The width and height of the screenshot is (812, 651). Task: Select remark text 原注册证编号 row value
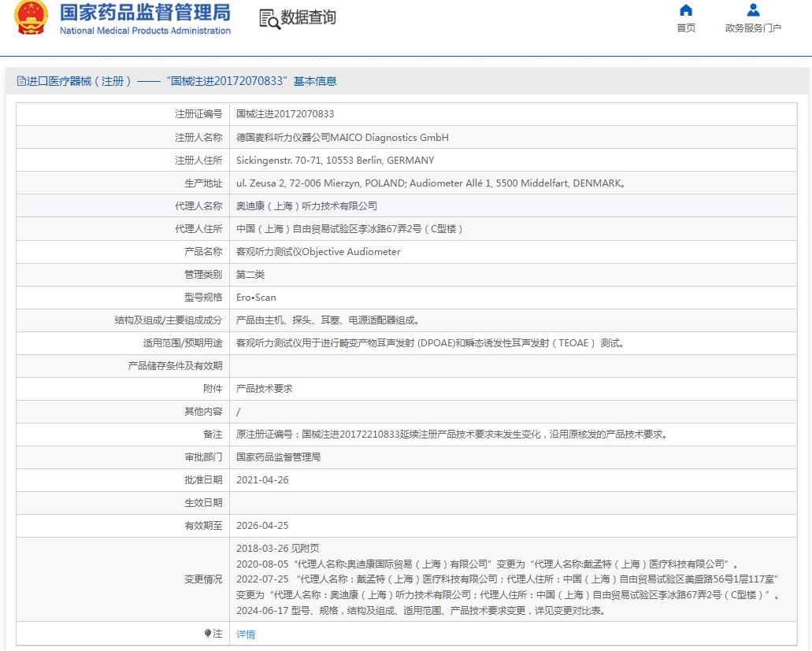coord(453,435)
